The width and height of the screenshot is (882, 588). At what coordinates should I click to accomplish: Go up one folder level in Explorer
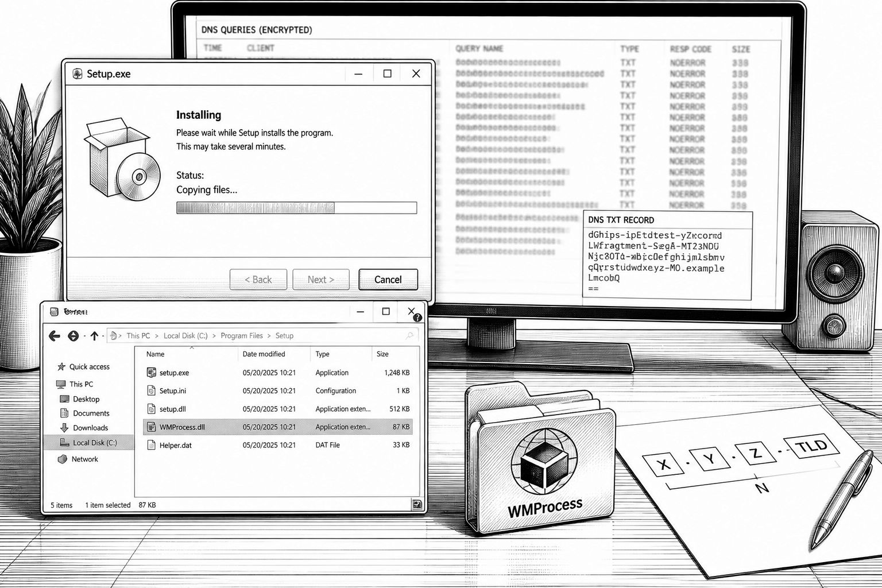[94, 336]
